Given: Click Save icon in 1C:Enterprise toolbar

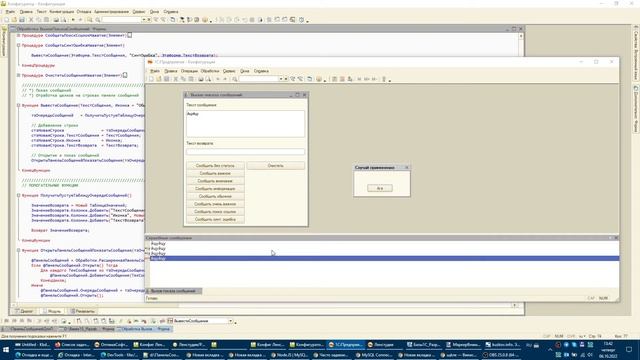Looking at the screenshot, I should tap(167, 79).
